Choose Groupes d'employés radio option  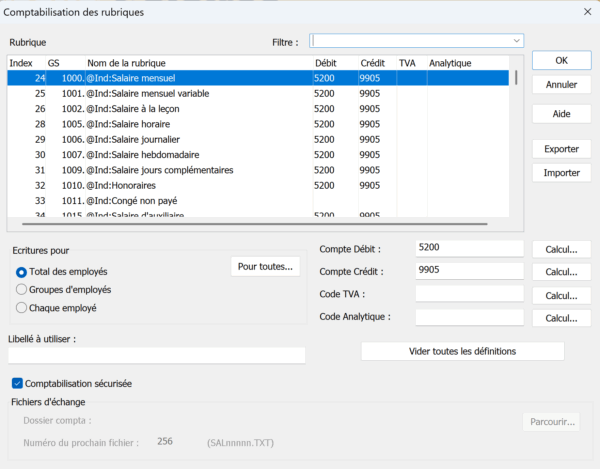click(23, 290)
